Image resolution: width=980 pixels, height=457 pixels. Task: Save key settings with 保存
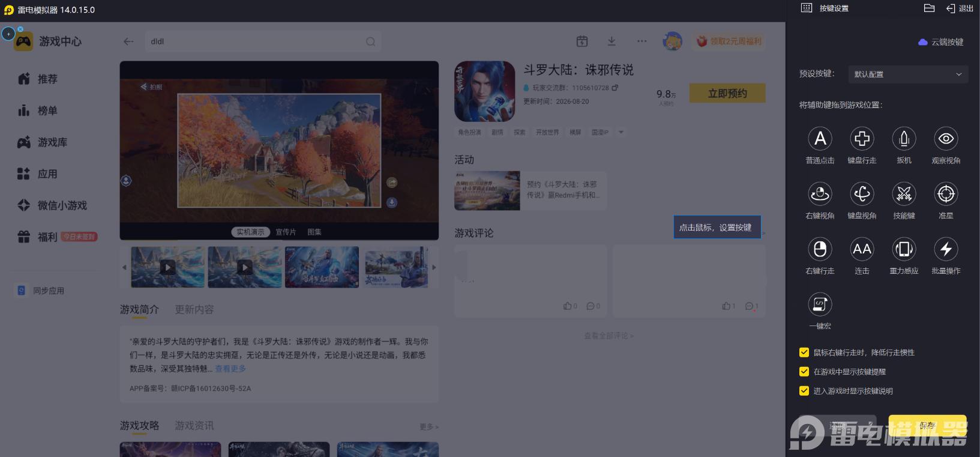[x=927, y=426]
